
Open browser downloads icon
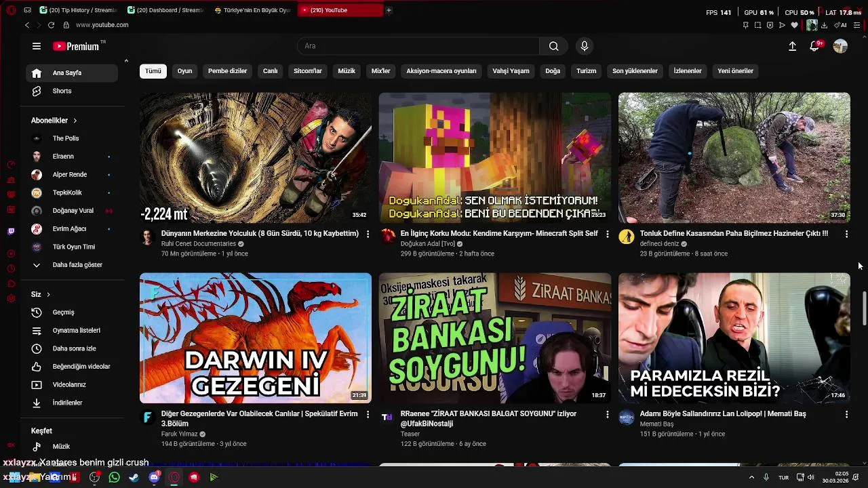(824, 25)
